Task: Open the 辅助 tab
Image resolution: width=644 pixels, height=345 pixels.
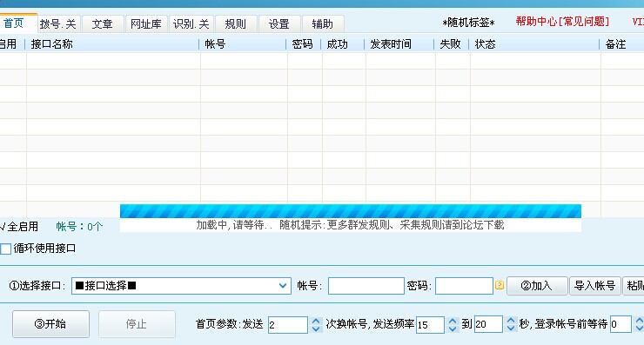Action: (323, 23)
